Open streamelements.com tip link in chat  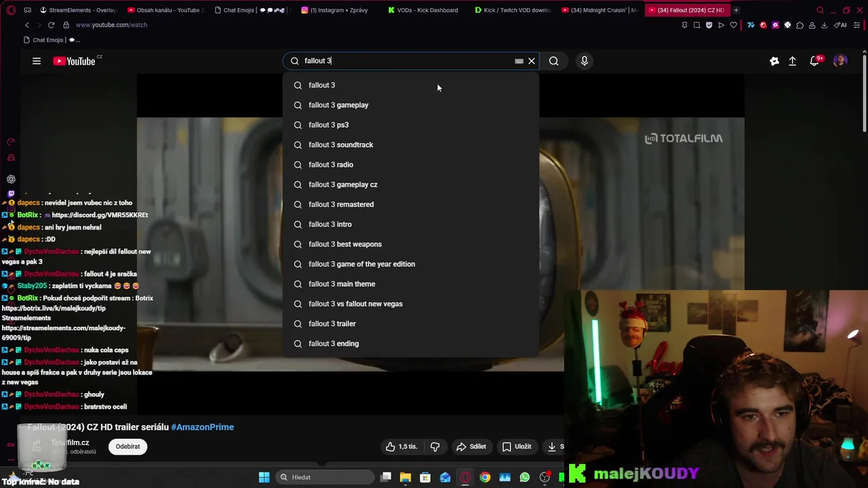tap(63, 333)
